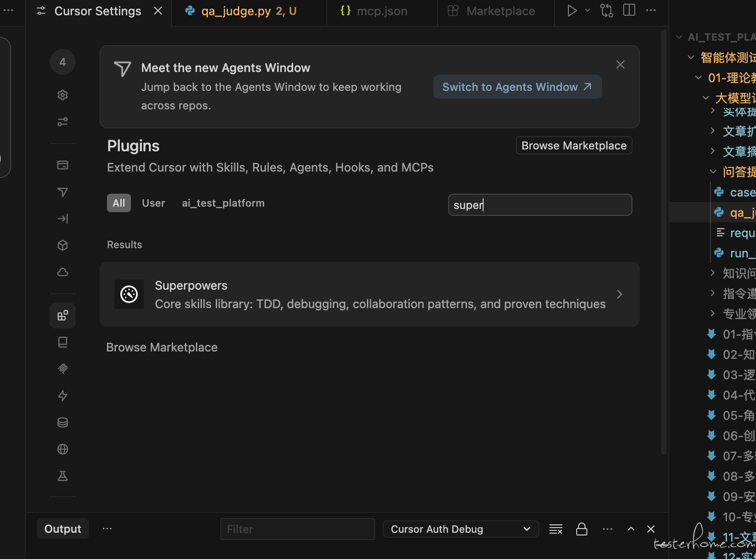Switch to the Cursor Settings tab
Image resolution: width=756 pixels, height=559 pixels.
tap(98, 11)
